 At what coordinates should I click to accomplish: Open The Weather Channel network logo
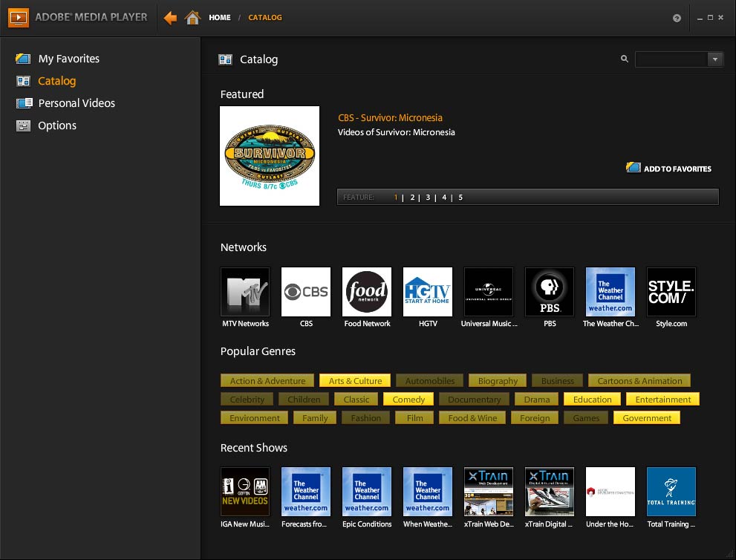pos(610,291)
